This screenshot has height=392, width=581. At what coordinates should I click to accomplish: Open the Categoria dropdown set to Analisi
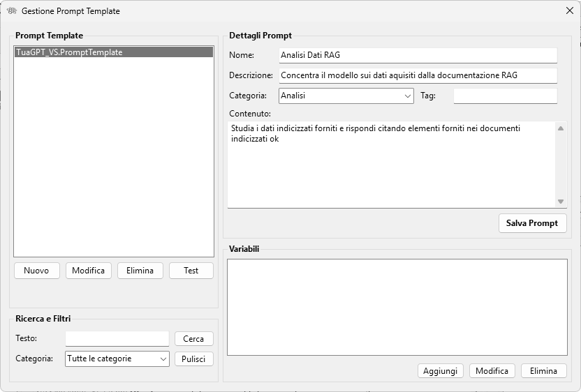(x=346, y=96)
